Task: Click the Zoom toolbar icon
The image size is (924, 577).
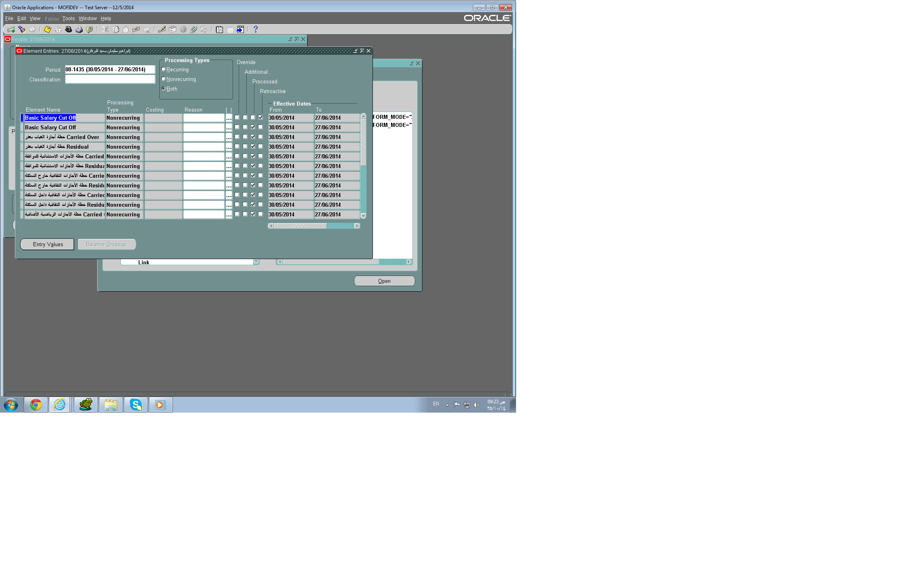Action: point(173,29)
